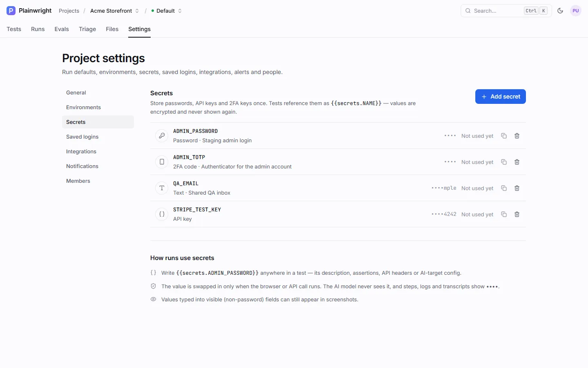Copy the QA_EMAIL secret reference
This screenshot has width=588, height=368.
tap(504, 188)
